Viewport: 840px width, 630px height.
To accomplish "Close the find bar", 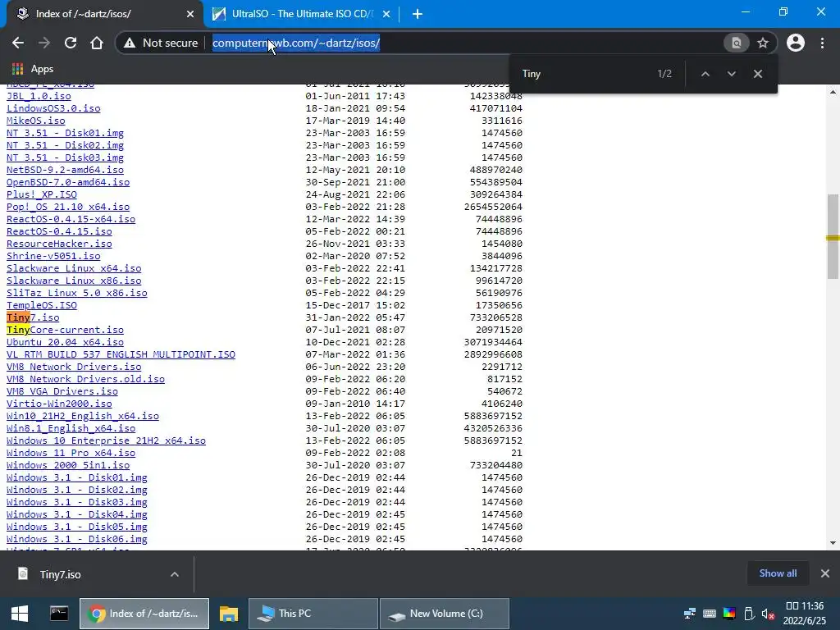I will coord(757,74).
